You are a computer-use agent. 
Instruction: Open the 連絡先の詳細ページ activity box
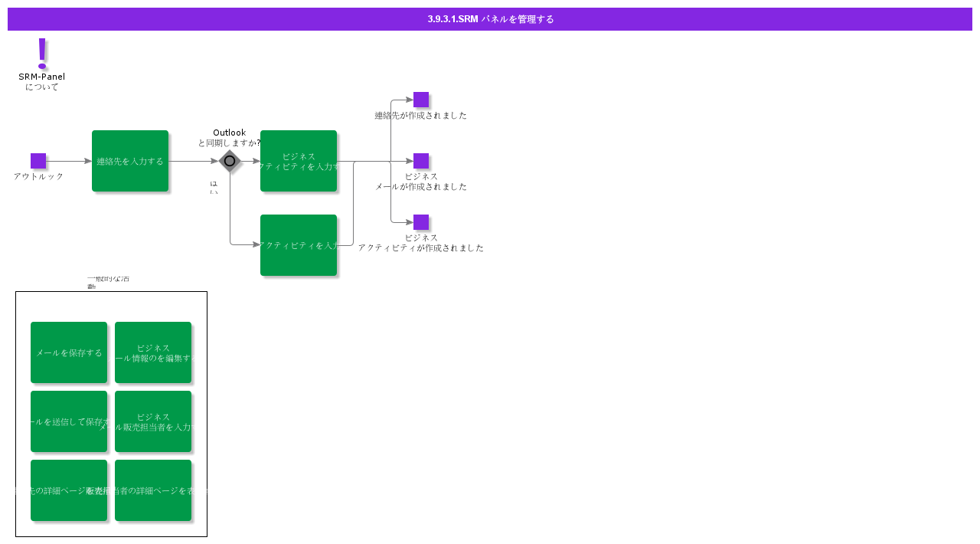point(69,490)
